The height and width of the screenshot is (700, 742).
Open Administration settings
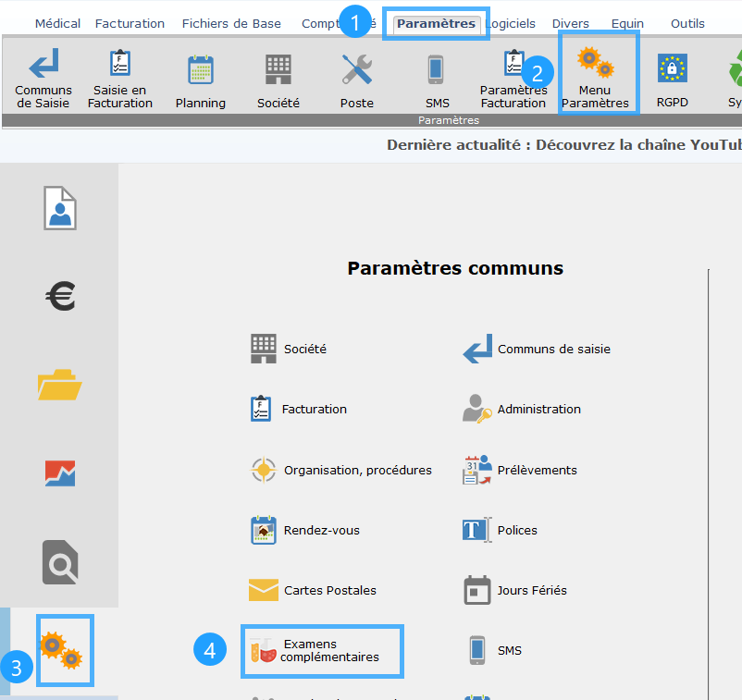click(x=522, y=409)
